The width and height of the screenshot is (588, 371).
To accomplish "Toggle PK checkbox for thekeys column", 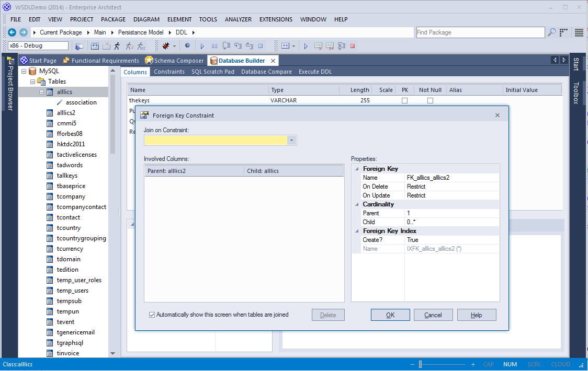I will point(404,100).
